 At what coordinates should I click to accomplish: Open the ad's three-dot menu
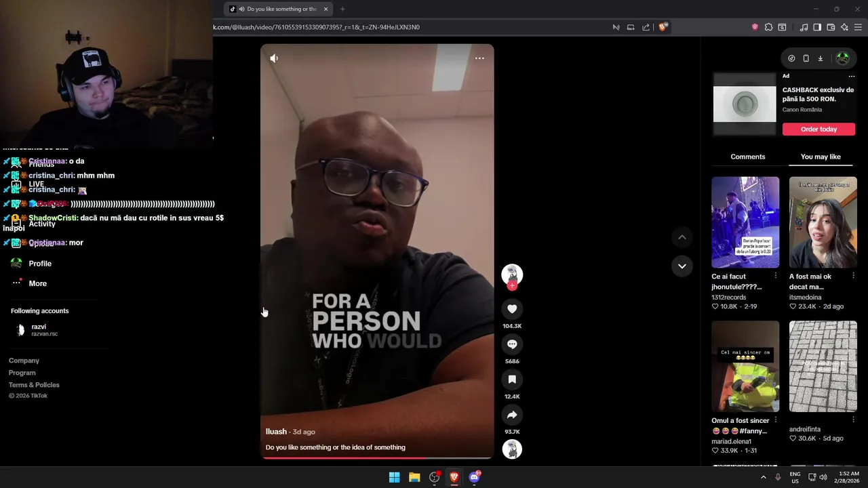pos(852,76)
